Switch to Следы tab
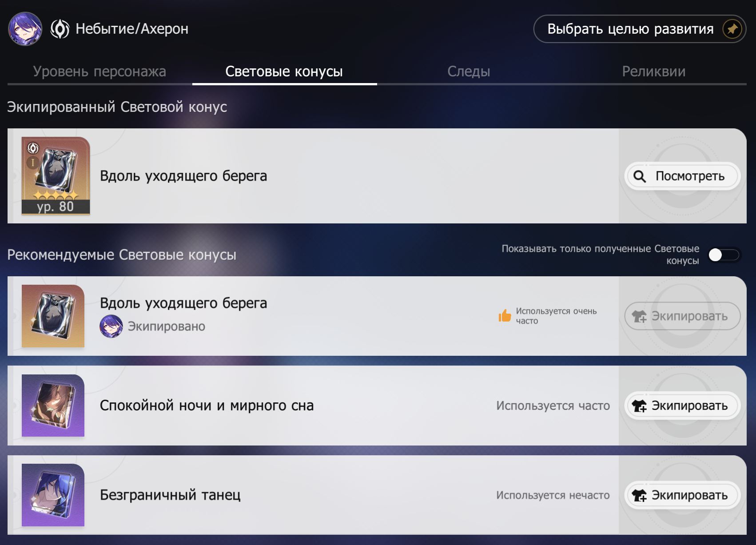The image size is (756, 545). pyautogui.click(x=469, y=72)
